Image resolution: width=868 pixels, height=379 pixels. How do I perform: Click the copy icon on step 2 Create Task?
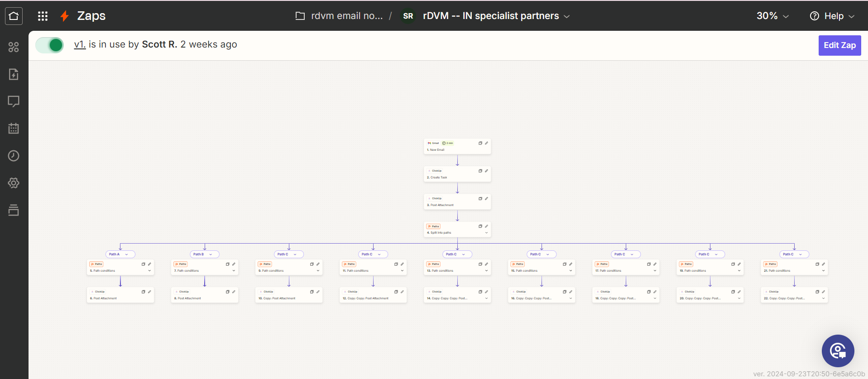point(480,171)
